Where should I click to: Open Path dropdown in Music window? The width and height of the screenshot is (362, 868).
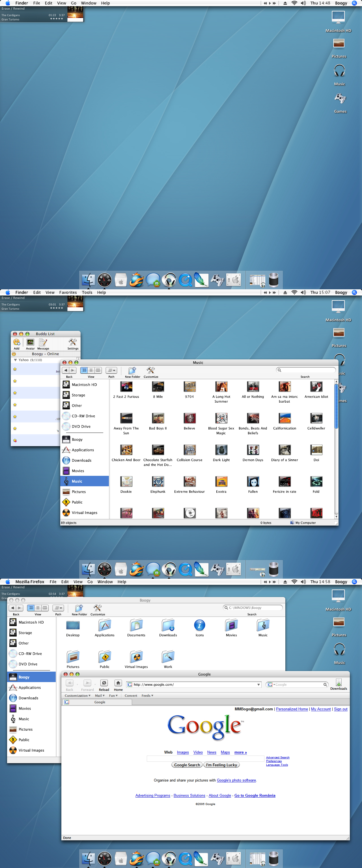[111, 370]
